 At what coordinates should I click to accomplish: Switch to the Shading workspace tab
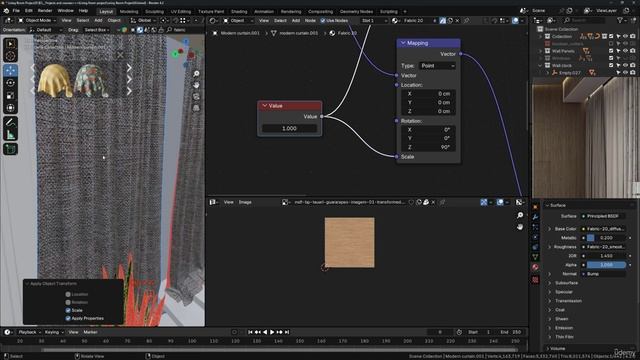click(239, 11)
